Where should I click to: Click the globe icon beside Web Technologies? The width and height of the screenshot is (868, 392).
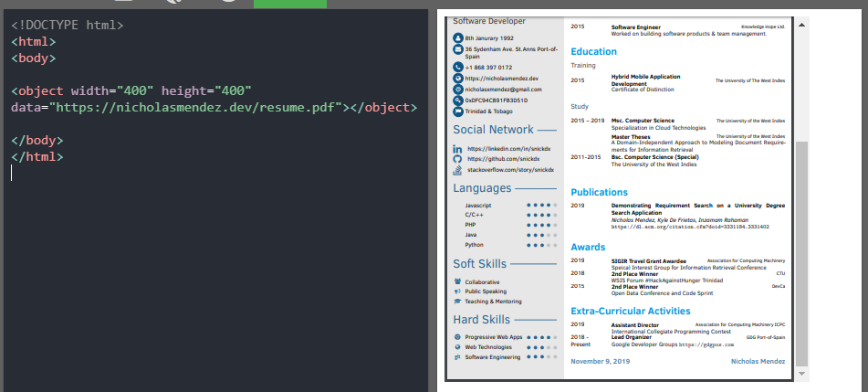tap(457, 347)
